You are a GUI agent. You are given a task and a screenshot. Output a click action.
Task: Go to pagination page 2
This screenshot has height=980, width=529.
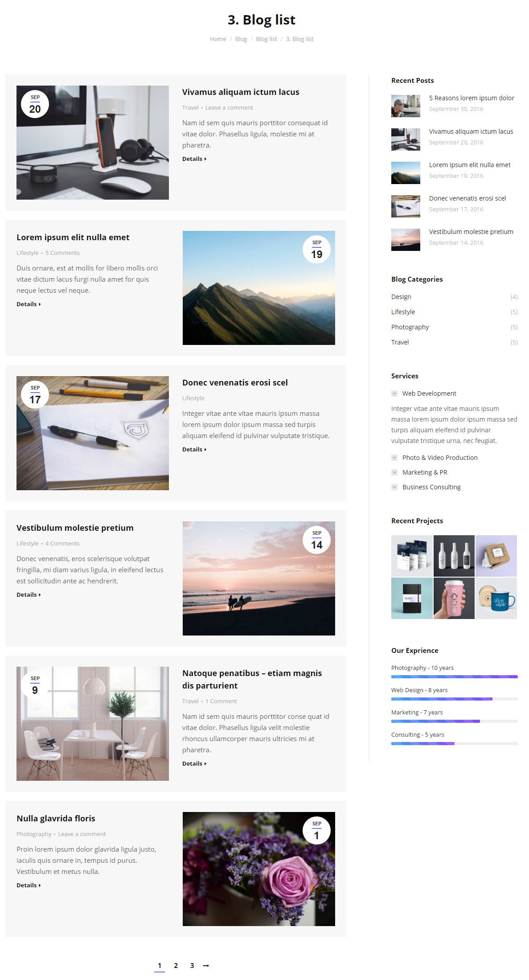[176, 965]
